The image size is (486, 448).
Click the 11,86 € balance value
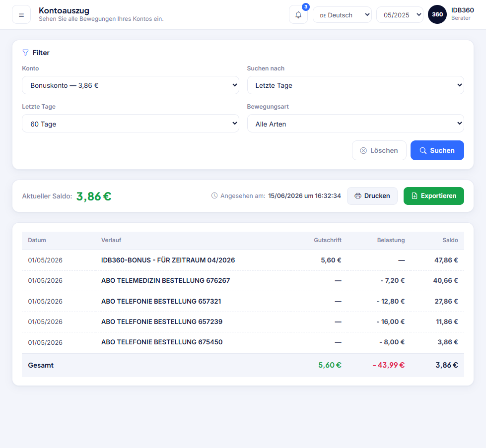pos(447,322)
